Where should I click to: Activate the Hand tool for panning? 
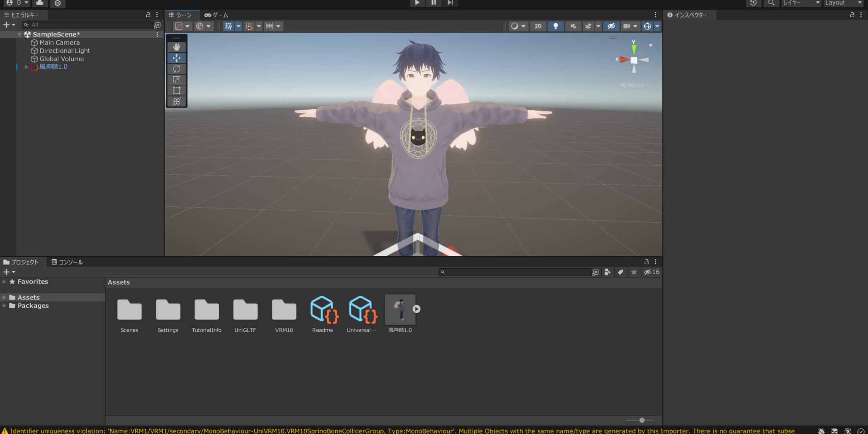pos(177,47)
